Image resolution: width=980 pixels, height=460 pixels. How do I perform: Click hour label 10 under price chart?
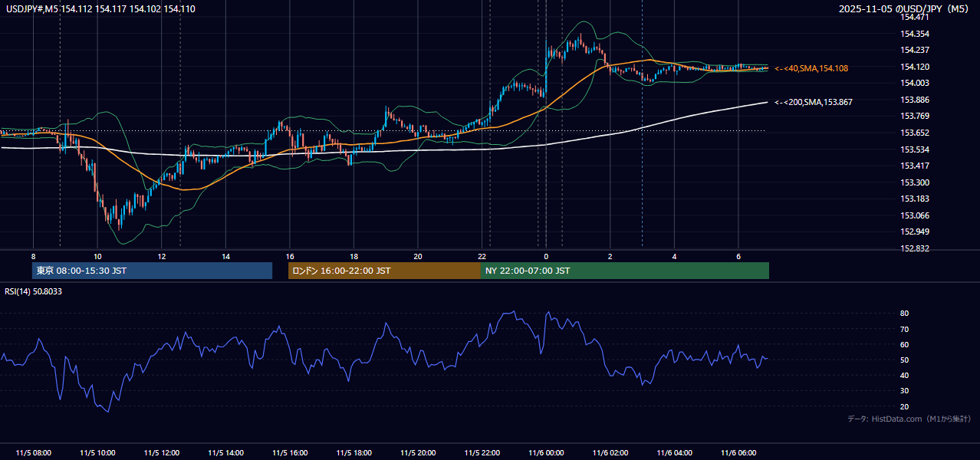pos(97,257)
